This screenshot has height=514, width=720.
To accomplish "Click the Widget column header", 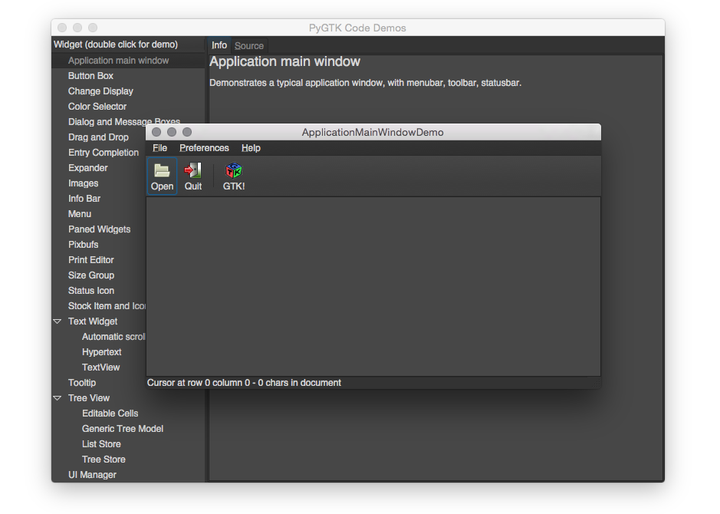I will [x=128, y=45].
